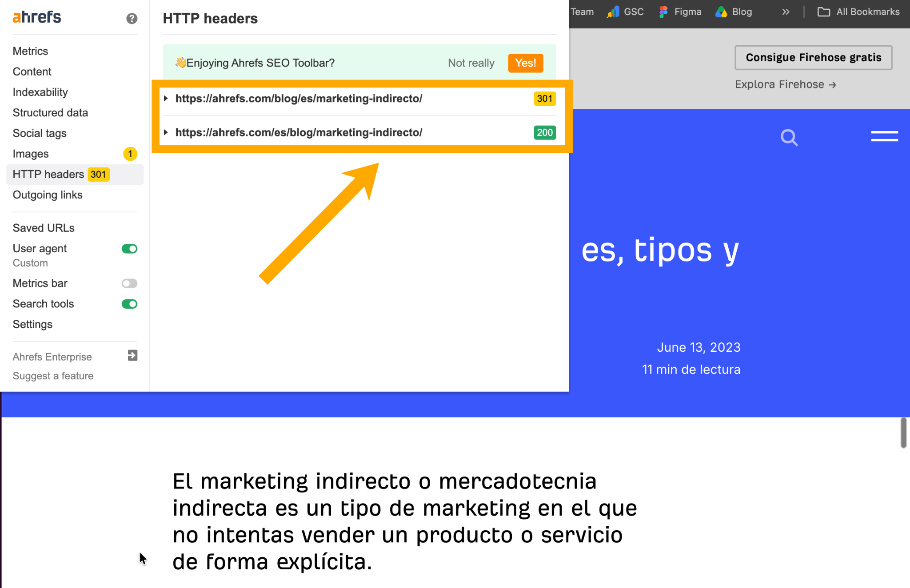
Task: Click the Ahrefs Enterprise arrow icon
Action: point(132,355)
